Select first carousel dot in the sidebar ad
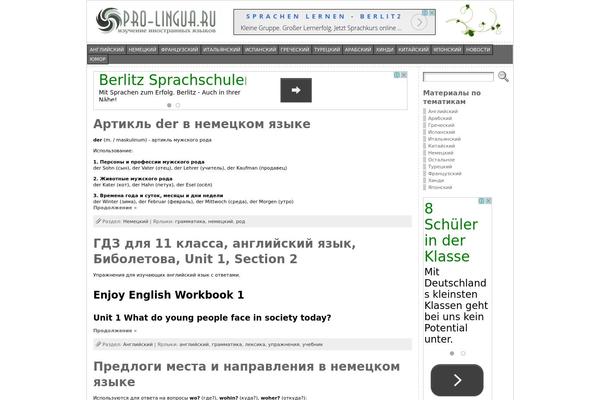 tap(452, 353)
